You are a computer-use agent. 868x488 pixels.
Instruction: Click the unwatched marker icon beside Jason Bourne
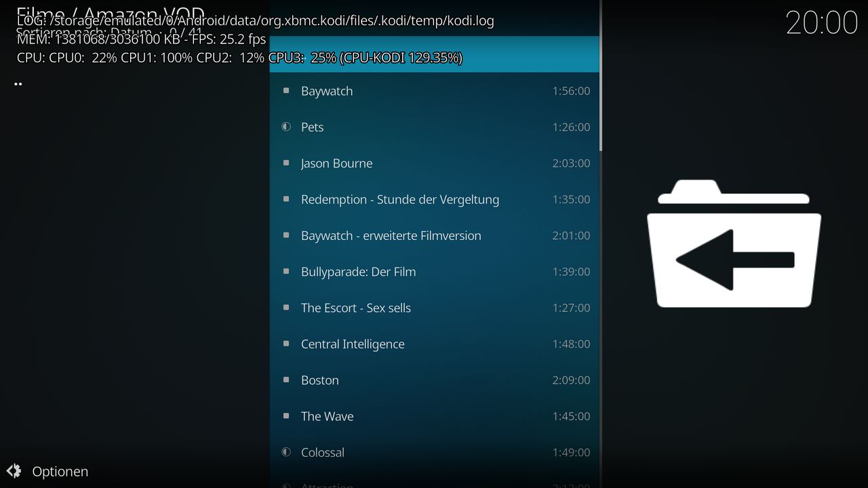tap(286, 163)
